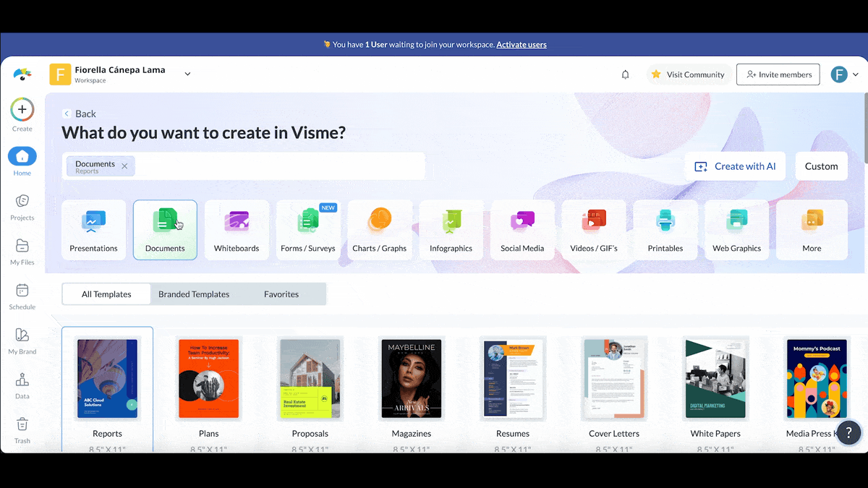
Task: Open the Schedule calendar icon
Action: 22,291
